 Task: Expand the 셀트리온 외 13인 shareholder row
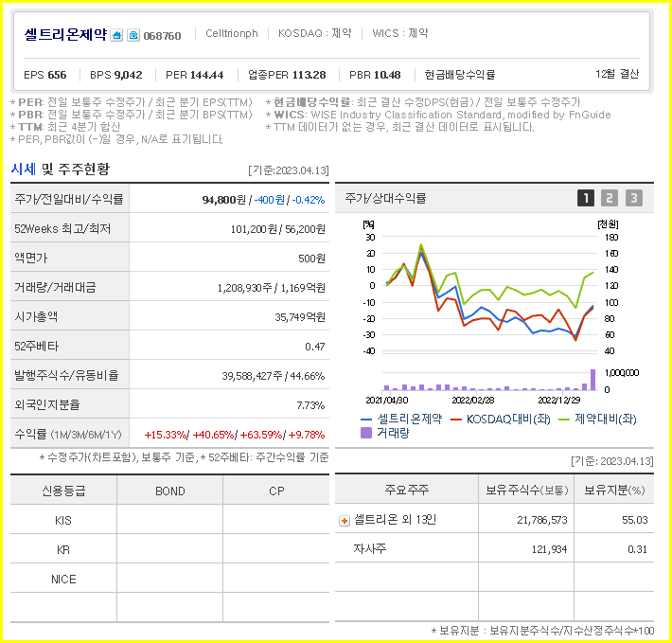tap(345, 521)
